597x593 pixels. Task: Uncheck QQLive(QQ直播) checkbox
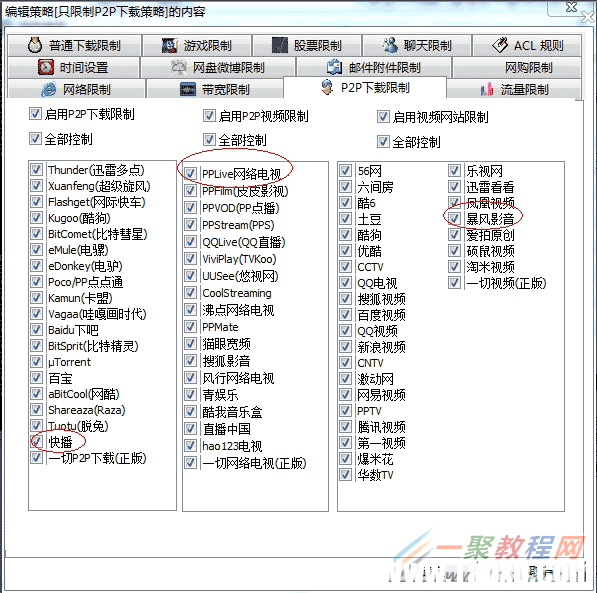pyautogui.click(x=190, y=241)
